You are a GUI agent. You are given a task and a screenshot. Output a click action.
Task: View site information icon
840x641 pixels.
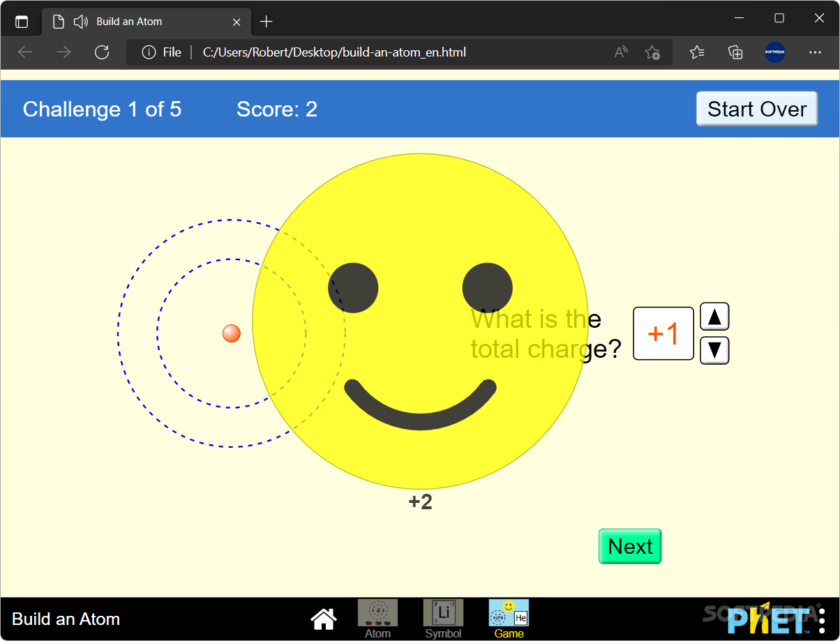[149, 52]
